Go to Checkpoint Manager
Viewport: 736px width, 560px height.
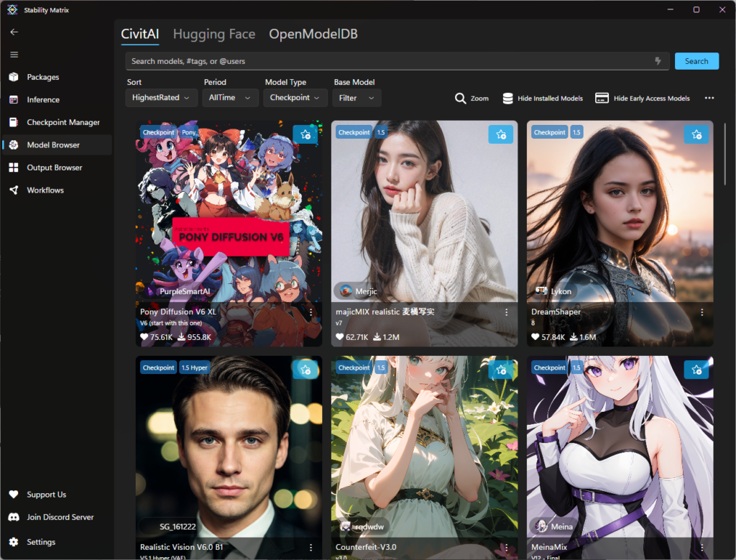57,122
